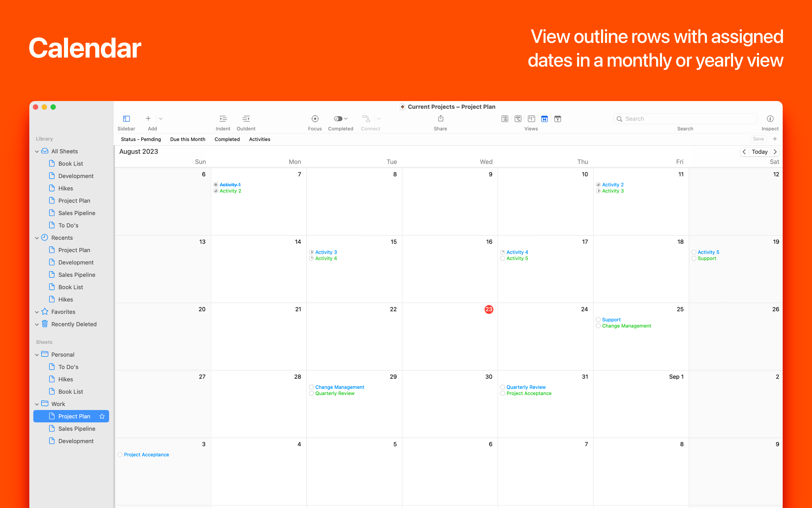Viewport: 812px width, 508px height.
Task: Collapse the Favorites section
Action: pos(37,312)
